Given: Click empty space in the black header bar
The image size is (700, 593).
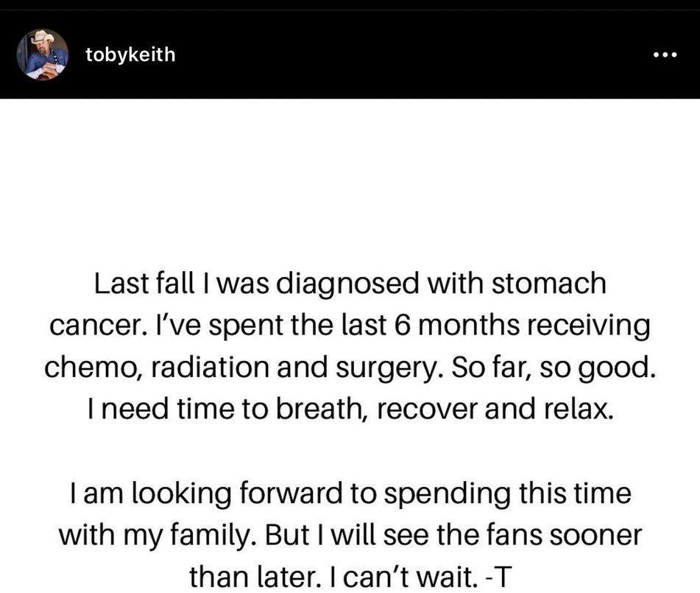Looking at the screenshot, I should [x=402, y=55].
